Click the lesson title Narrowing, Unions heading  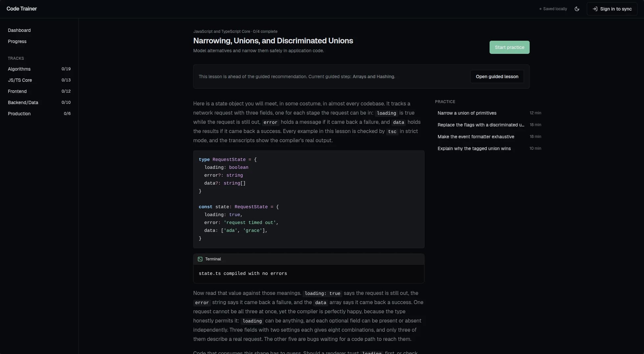pyautogui.click(x=273, y=41)
